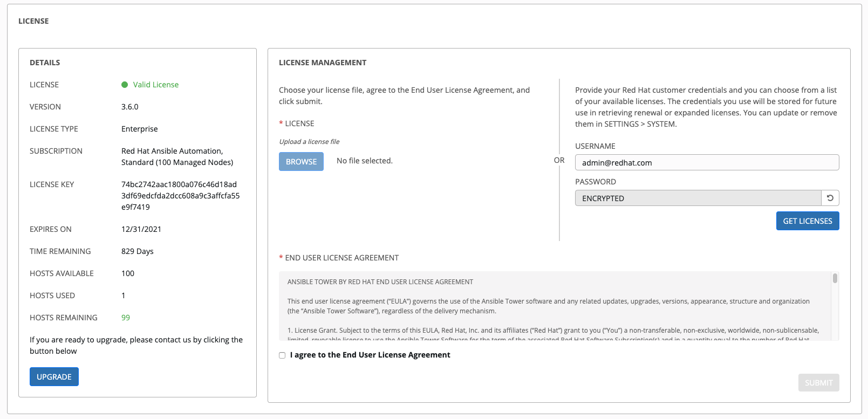Click the license key value text

(x=180, y=196)
